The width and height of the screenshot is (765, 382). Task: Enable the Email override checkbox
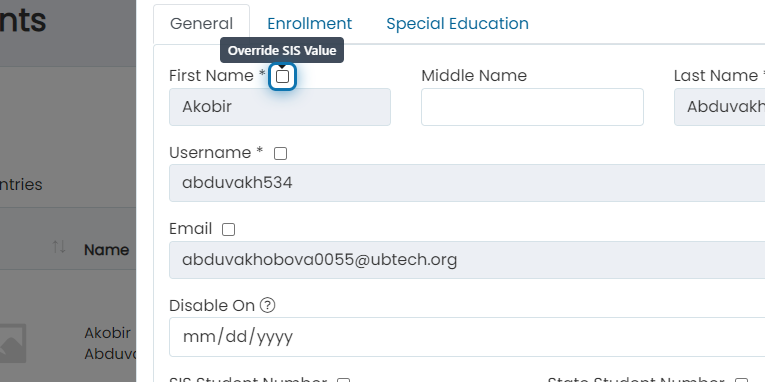point(228,229)
